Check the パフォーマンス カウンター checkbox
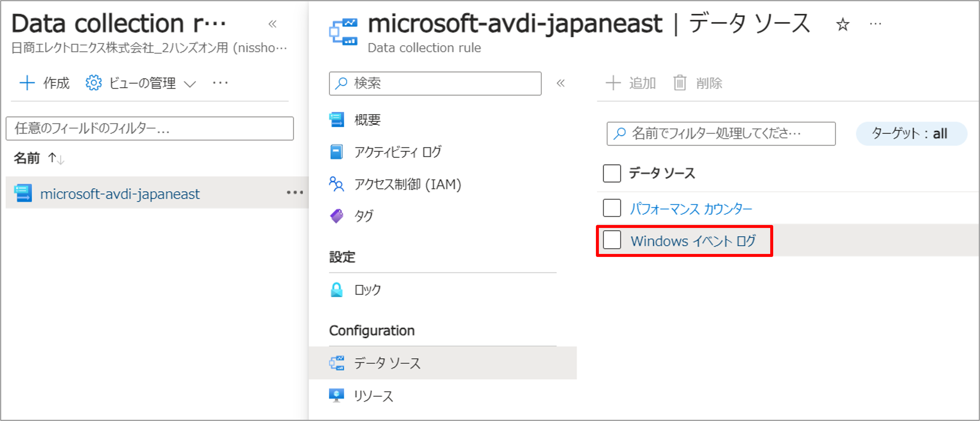 612,208
